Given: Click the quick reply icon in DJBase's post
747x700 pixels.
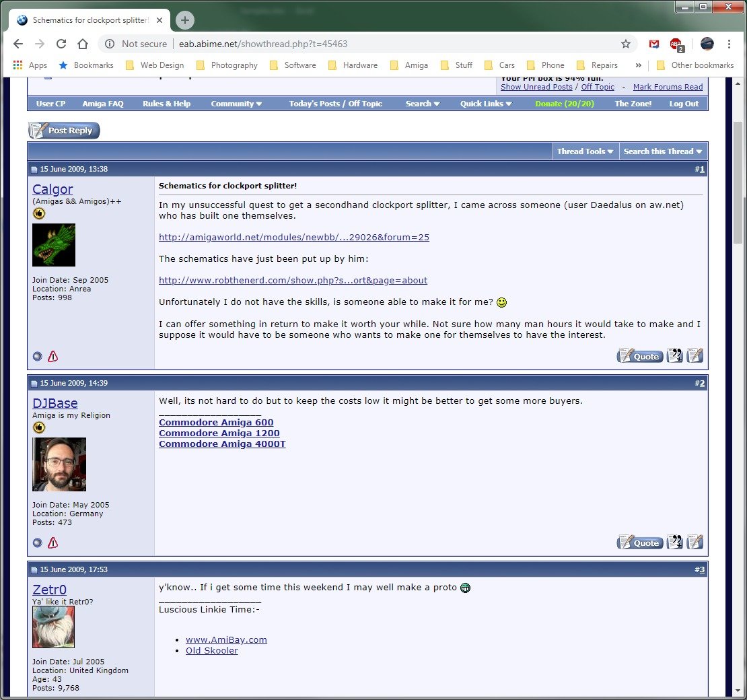Looking at the screenshot, I should pyautogui.click(x=695, y=542).
